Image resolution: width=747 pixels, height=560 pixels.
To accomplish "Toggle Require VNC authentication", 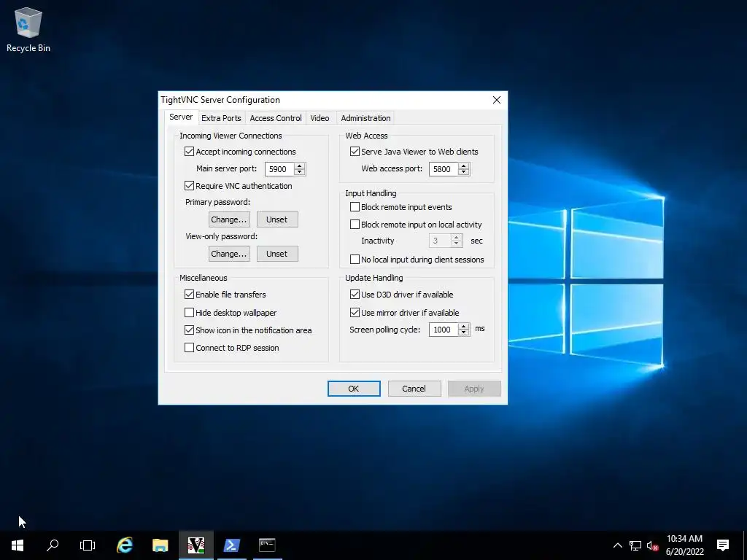I will pyautogui.click(x=189, y=186).
